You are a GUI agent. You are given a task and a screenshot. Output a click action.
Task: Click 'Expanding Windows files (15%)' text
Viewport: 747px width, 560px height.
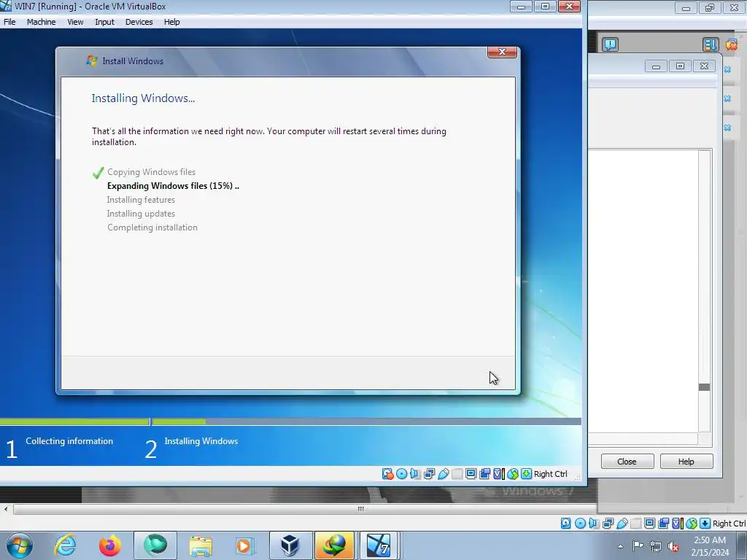tap(173, 186)
